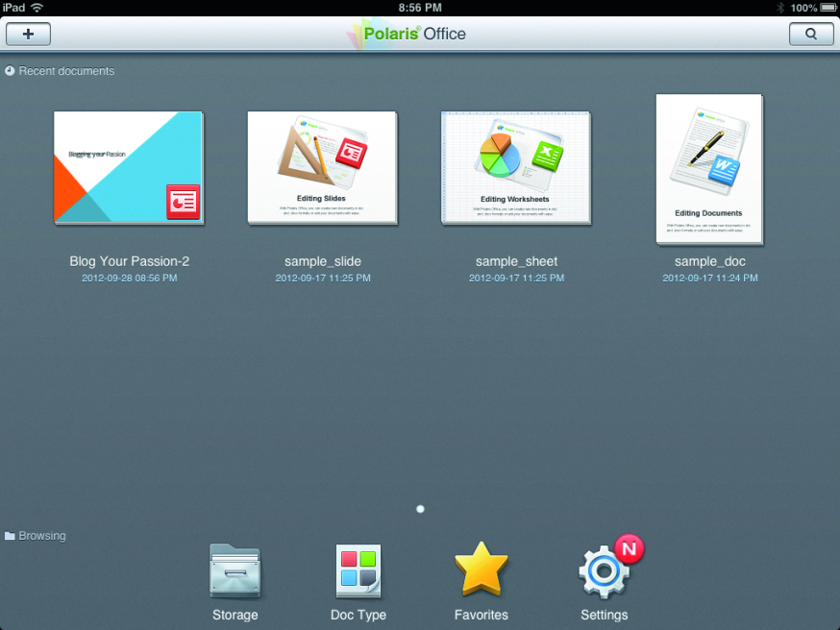The width and height of the screenshot is (840, 630).
Task: Select the 'sample_sheet' file name
Action: click(x=516, y=261)
